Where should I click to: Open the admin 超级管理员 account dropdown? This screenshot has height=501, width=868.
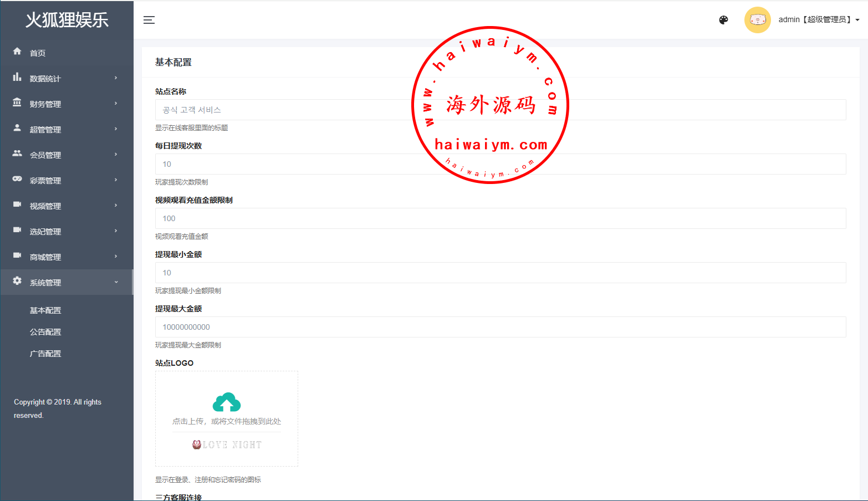[819, 20]
